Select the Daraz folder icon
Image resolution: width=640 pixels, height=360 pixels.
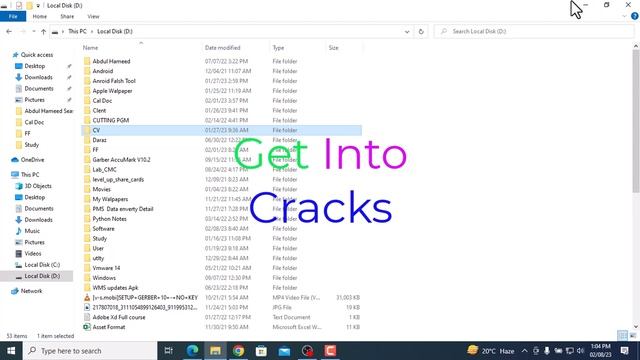[x=87, y=140]
